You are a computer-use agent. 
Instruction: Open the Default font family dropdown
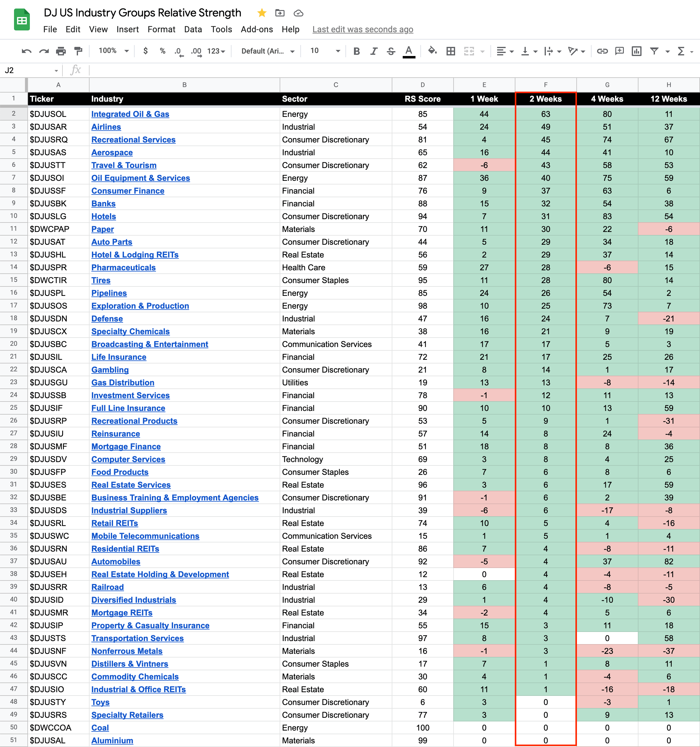click(x=267, y=51)
